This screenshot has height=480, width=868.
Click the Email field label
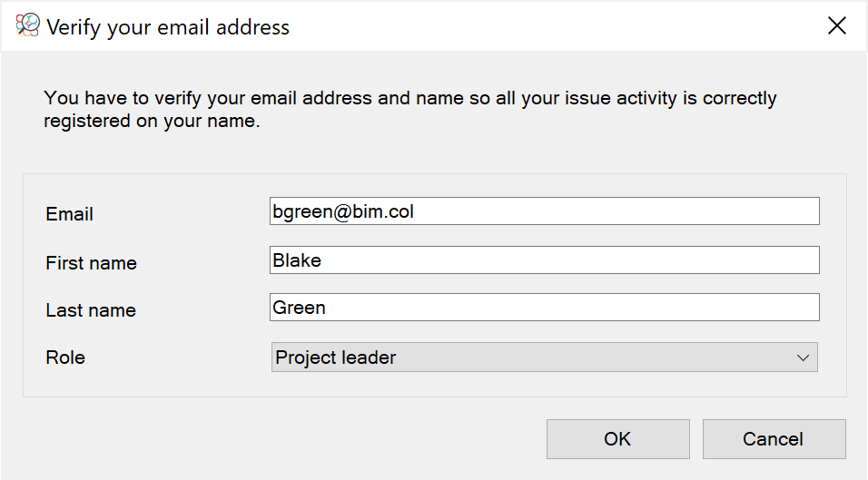pyautogui.click(x=69, y=214)
